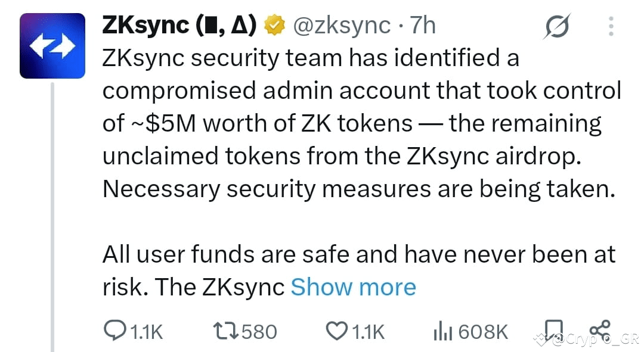Screen dimensions: 644x352
Task: Open the reply composer via the comment icon
Action: 116,331
